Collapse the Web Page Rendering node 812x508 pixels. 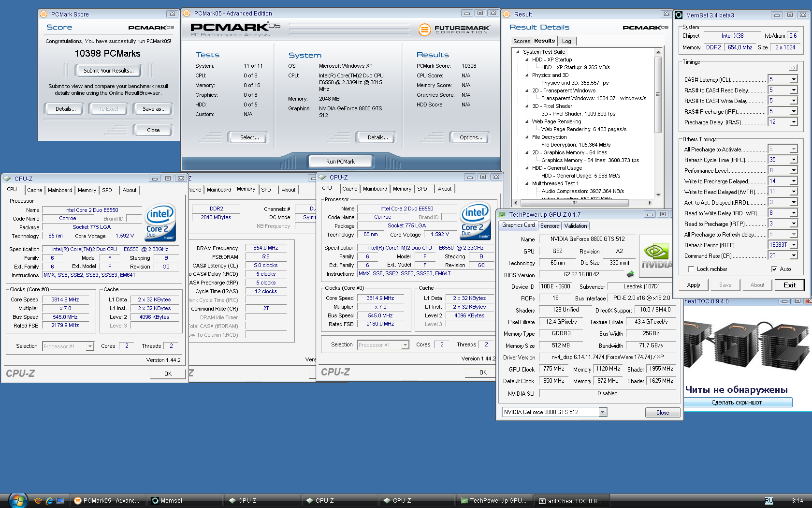pyautogui.click(x=527, y=121)
